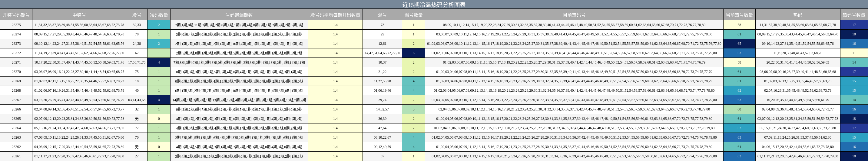The width and height of the screenshot is (868, 161).
Task: Click cold numbers cell 17,58,71,76
Action: [x=137, y=63]
